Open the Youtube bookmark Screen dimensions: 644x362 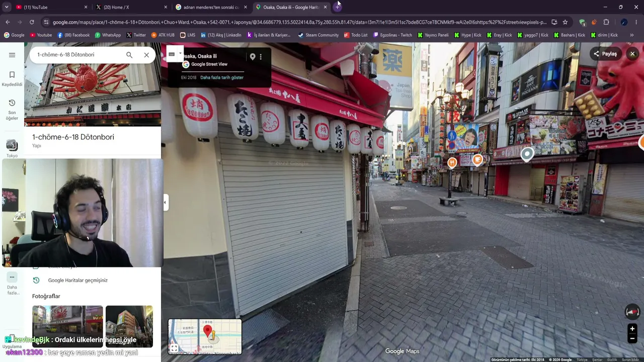[41, 35]
